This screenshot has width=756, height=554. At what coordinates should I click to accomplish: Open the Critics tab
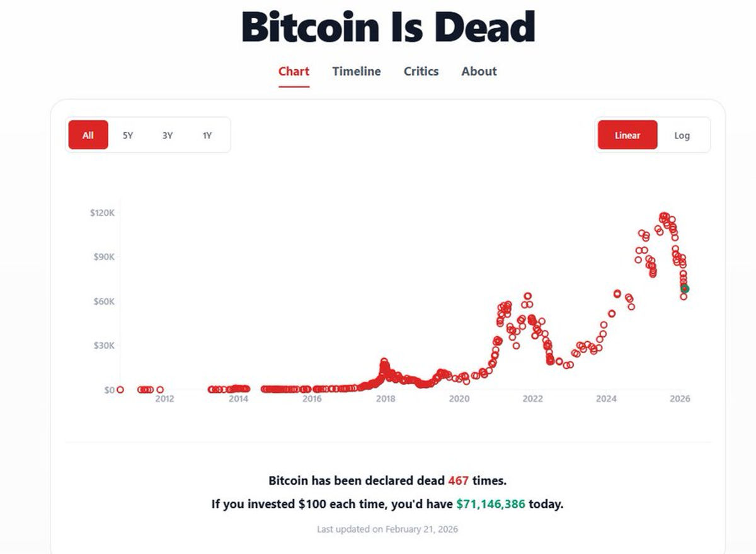421,71
